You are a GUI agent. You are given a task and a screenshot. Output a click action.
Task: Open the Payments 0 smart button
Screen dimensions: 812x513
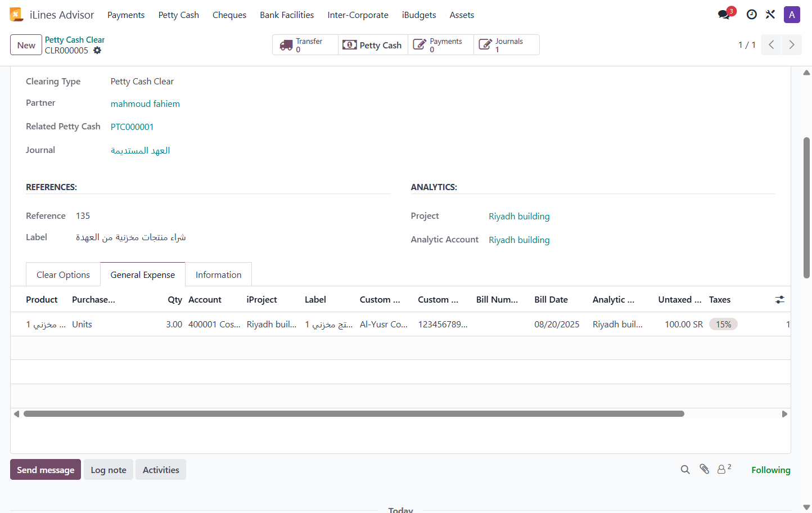pos(441,45)
